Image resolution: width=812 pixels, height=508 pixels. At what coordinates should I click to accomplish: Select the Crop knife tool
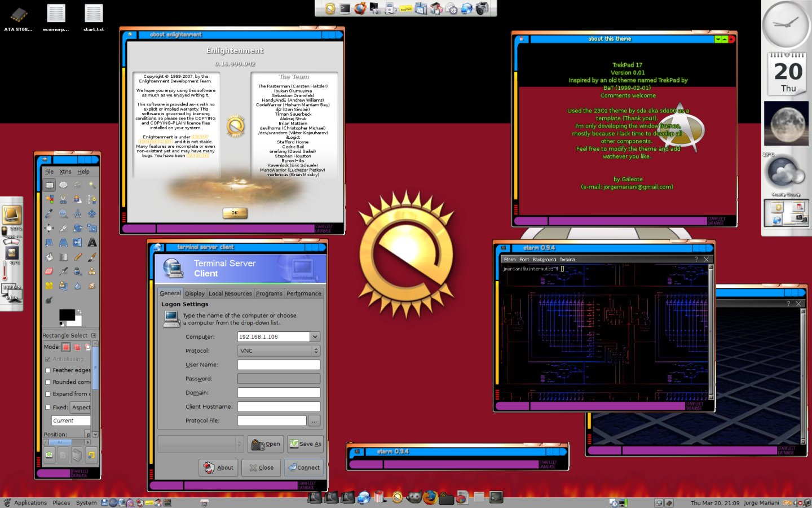point(64,228)
